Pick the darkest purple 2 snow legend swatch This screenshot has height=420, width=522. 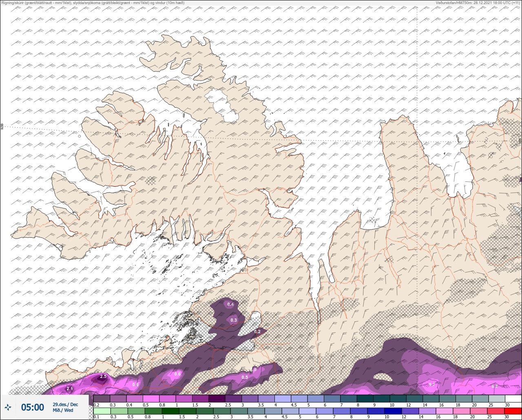[x=217, y=398]
